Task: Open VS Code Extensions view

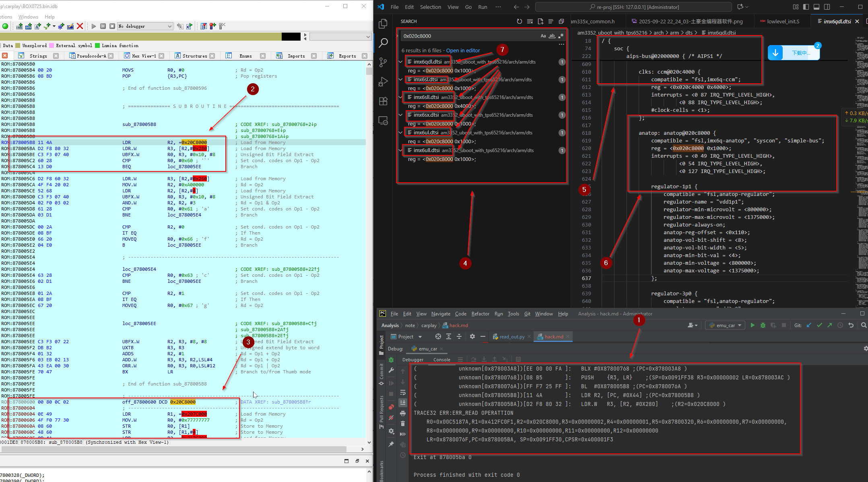Action: click(383, 101)
